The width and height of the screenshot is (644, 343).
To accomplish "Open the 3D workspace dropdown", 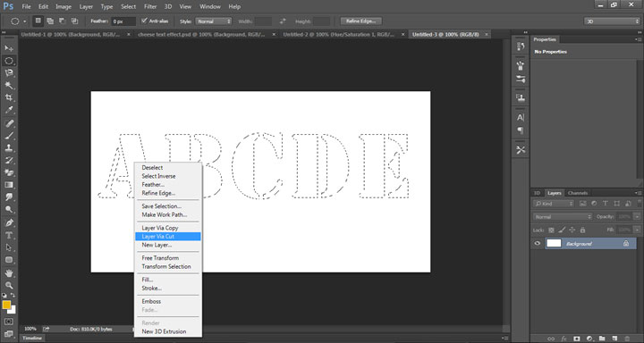I will tap(612, 21).
